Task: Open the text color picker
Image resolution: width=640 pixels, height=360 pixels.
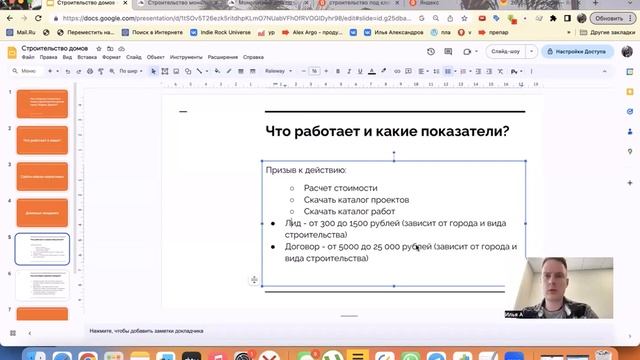Action: pos(372,71)
